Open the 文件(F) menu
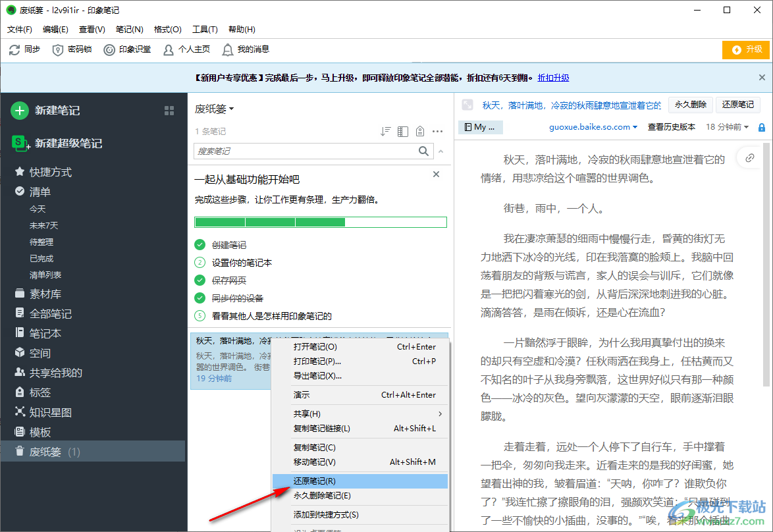This screenshot has width=773, height=532. coord(20,29)
